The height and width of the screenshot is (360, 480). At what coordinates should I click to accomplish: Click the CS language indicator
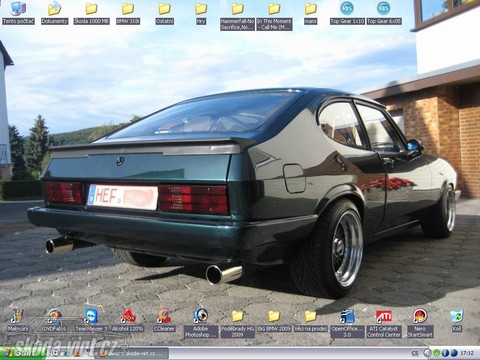coord(415,353)
